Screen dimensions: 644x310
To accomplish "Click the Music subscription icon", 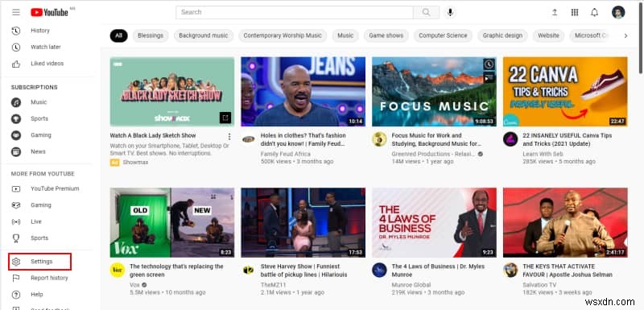I will tap(16, 102).
